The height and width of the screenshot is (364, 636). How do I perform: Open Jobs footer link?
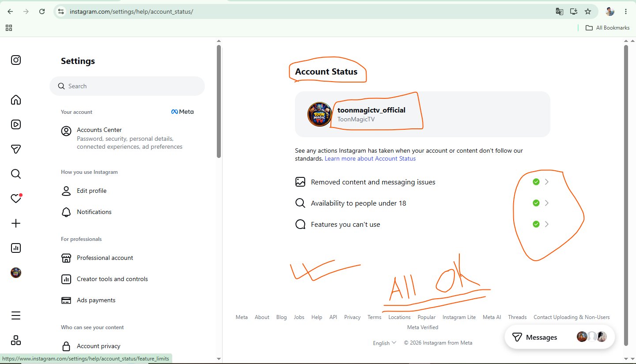pos(299,317)
